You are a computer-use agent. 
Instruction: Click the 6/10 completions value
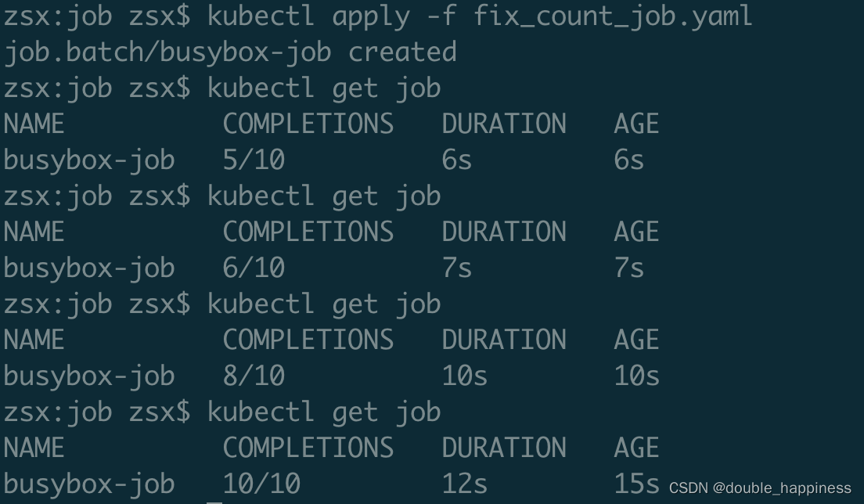coord(254,268)
